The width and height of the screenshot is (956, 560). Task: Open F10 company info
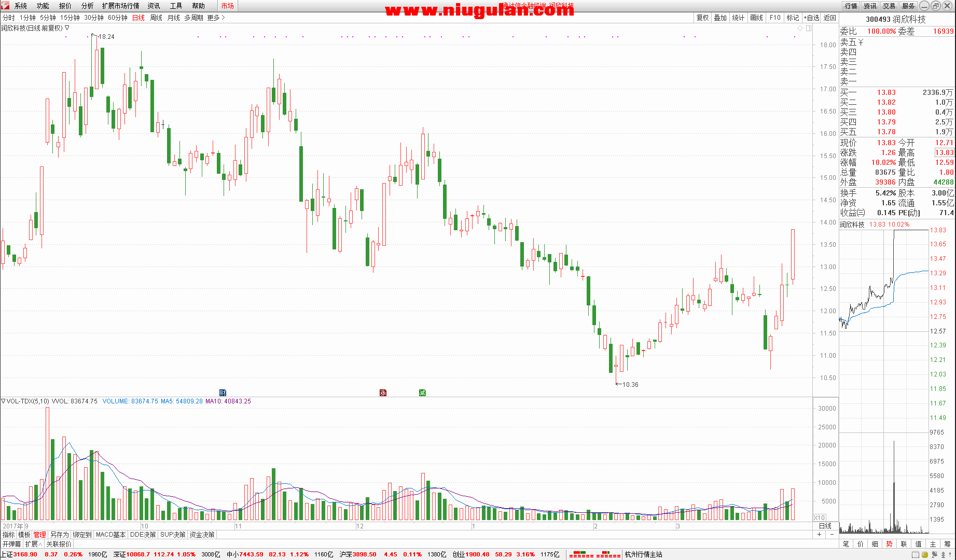coord(775,18)
